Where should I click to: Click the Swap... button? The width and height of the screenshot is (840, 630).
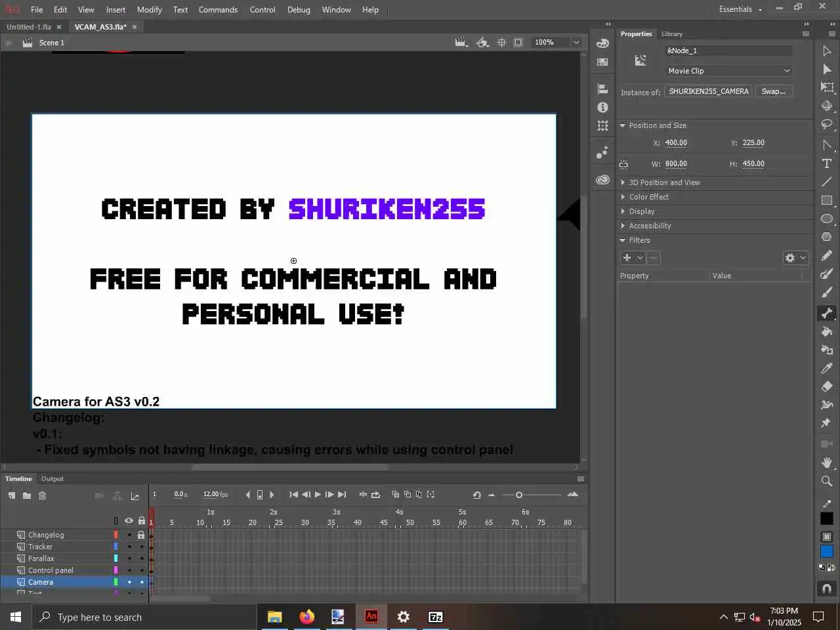coord(774,91)
